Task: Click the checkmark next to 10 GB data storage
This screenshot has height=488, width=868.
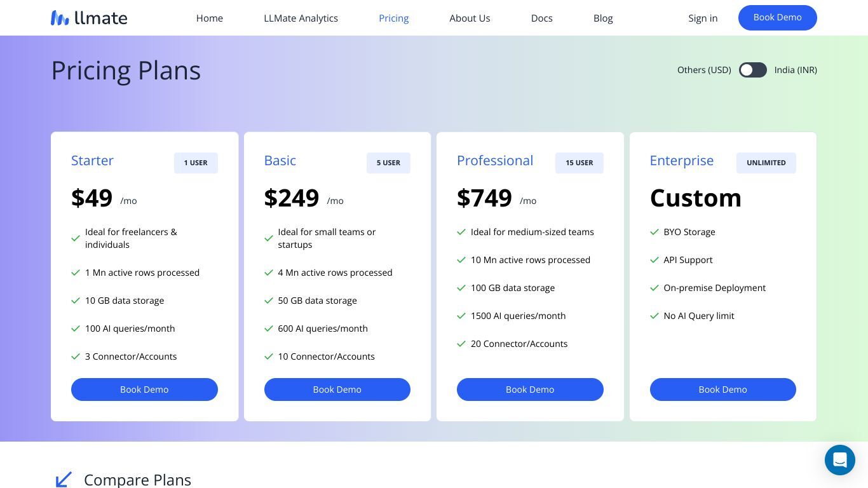Action: (x=76, y=301)
